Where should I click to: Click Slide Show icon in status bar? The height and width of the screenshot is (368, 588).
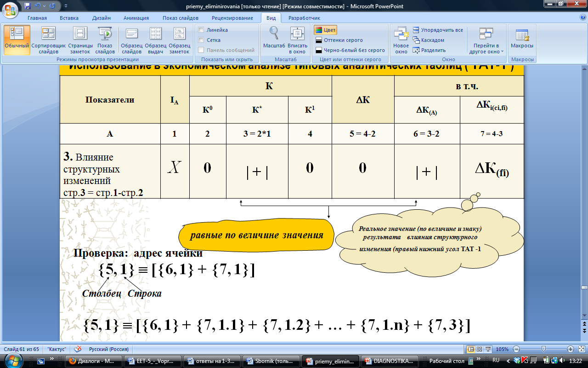[x=488, y=349]
